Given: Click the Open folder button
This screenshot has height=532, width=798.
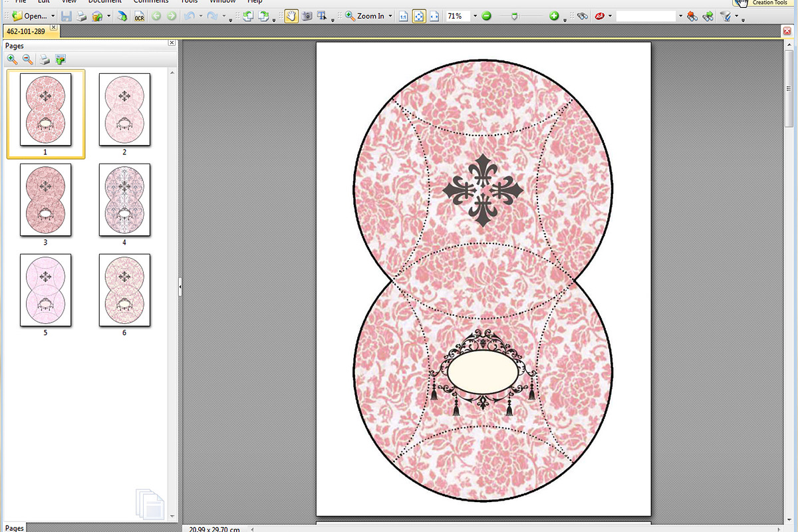Looking at the screenshot, I should point(29,16).
